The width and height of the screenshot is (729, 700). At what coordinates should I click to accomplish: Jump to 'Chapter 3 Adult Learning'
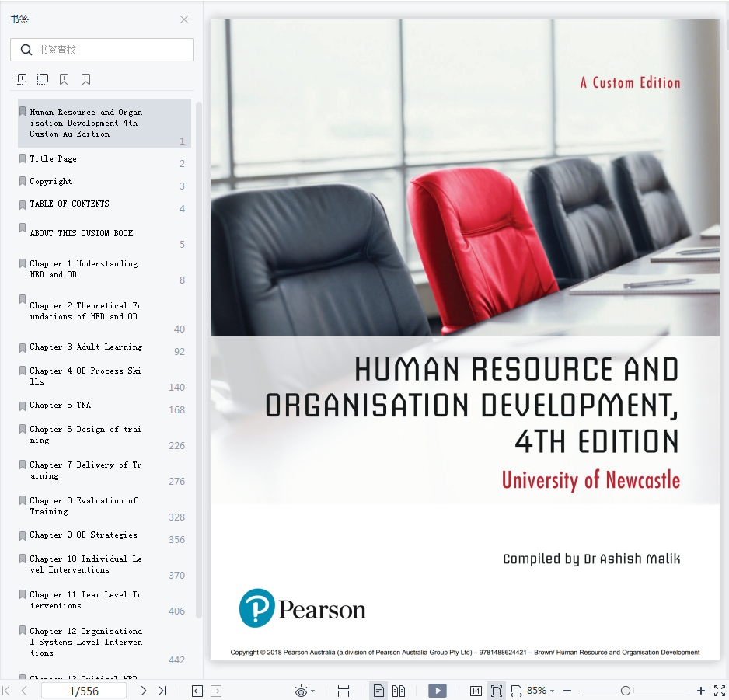coord(104,347)
